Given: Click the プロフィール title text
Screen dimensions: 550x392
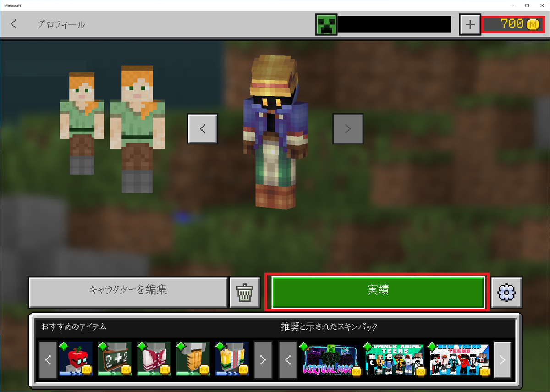Looking at the screenshot, I should 61,25.
